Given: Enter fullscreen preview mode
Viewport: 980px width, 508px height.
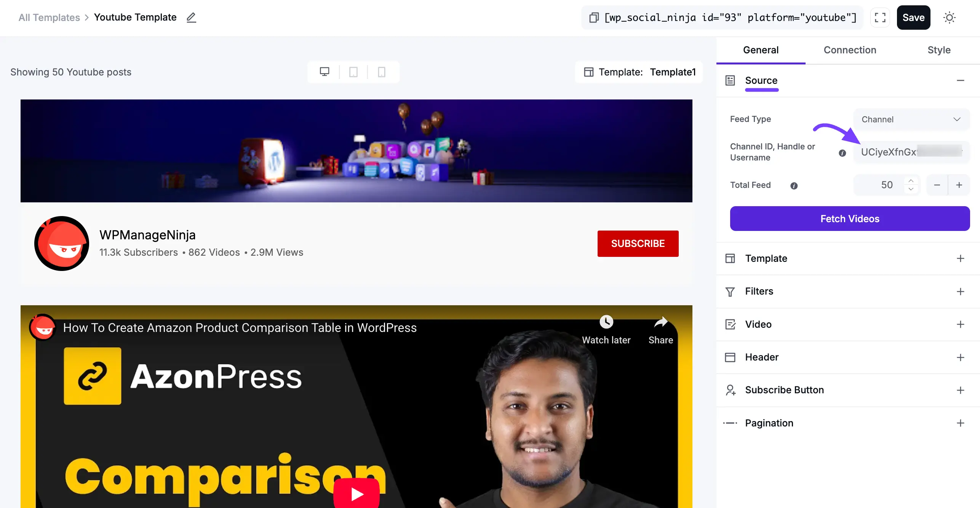Looking at the screenshot, I should 880,18.
